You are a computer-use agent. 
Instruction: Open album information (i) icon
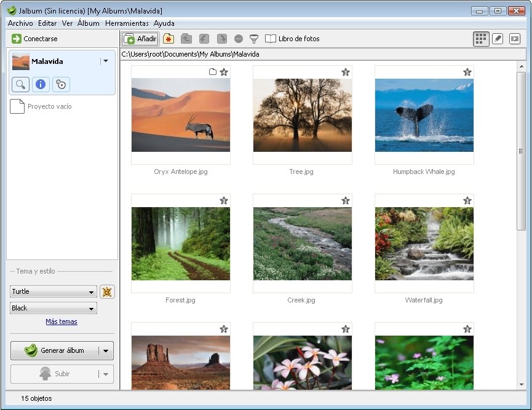41,84
